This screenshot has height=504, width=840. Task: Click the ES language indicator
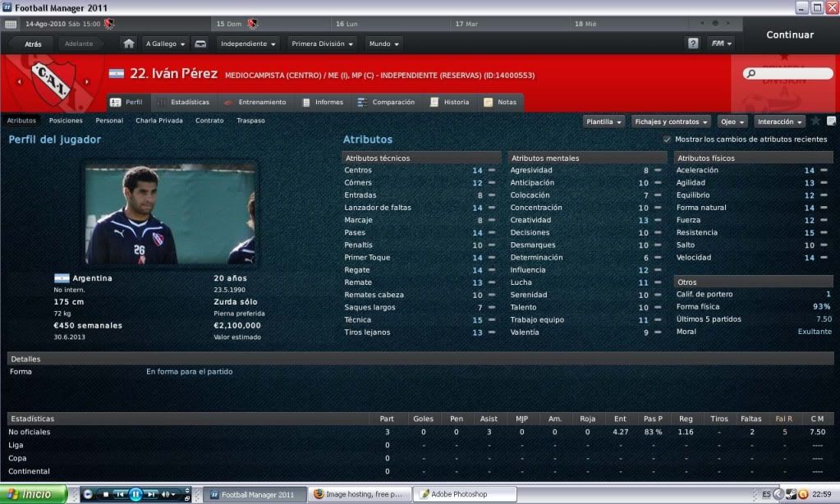coord(767,494)
